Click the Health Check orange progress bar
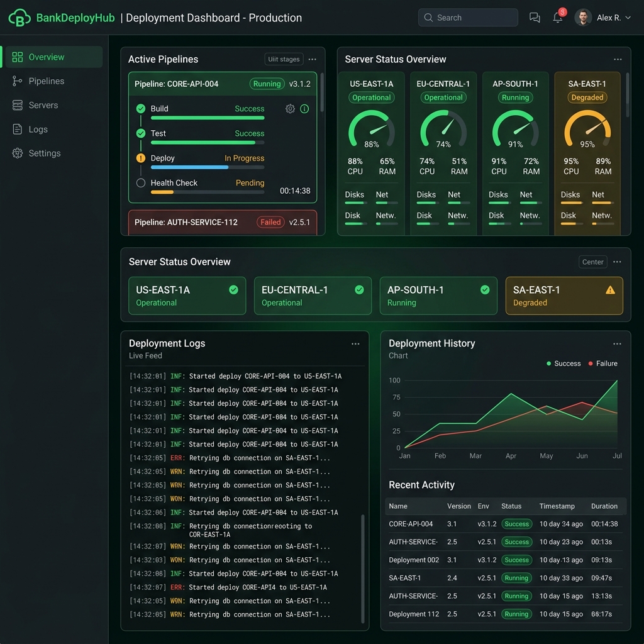The image size is (644, 644). pyautogui.click(x=162, y=192)
